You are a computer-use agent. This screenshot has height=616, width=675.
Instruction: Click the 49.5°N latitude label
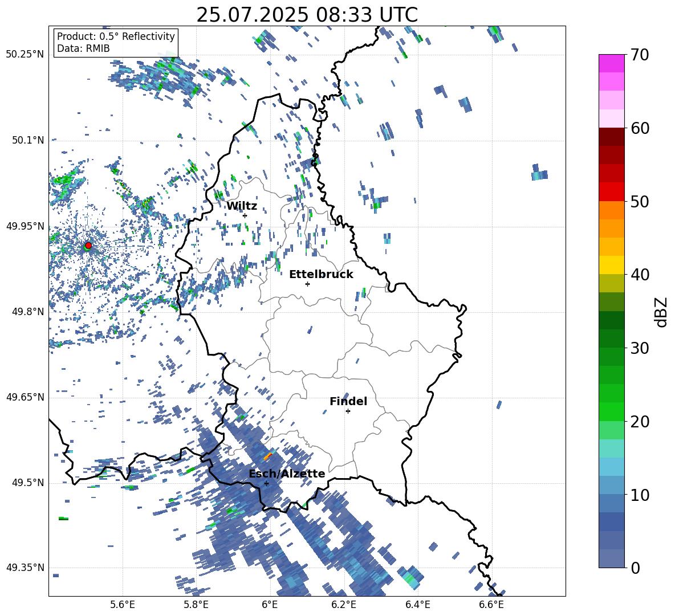pyautogui.click(x=28, y=483)
